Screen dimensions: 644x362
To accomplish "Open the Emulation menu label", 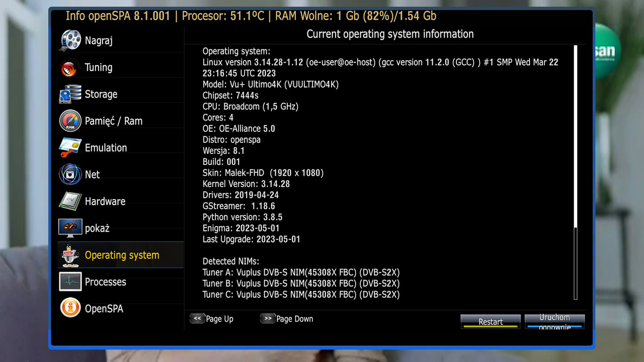I will [x=106, y=148].
